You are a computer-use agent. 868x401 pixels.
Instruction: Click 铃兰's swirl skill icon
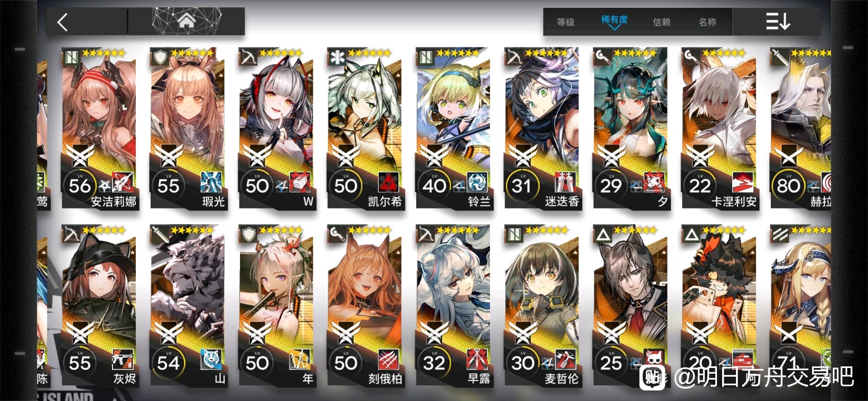pyautogui.click(x=477, y=182)
